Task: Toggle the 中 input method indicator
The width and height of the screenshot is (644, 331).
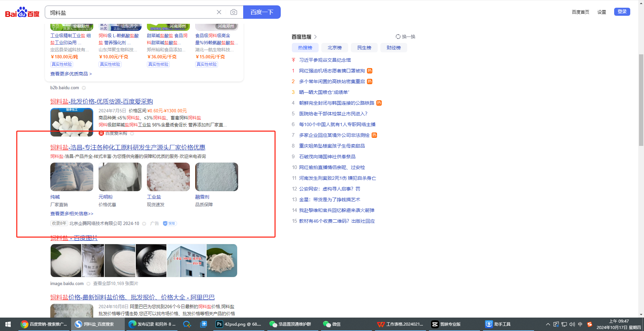Action: (580, 324)
